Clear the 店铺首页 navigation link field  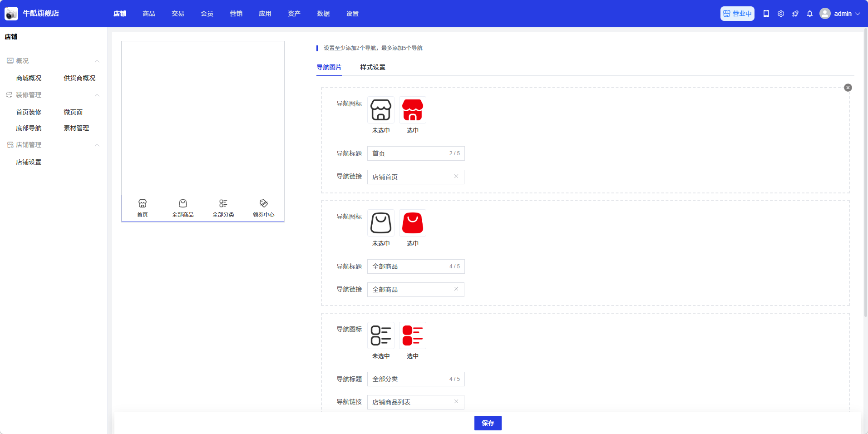tap(456, 177)
